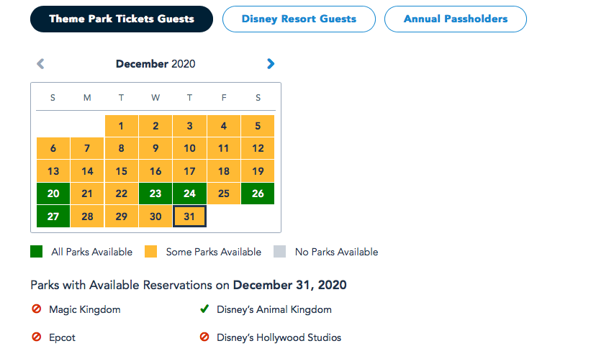591x364 pixels.
Task: Select Theme Park Tickets Guests tab
Action: 122,19
